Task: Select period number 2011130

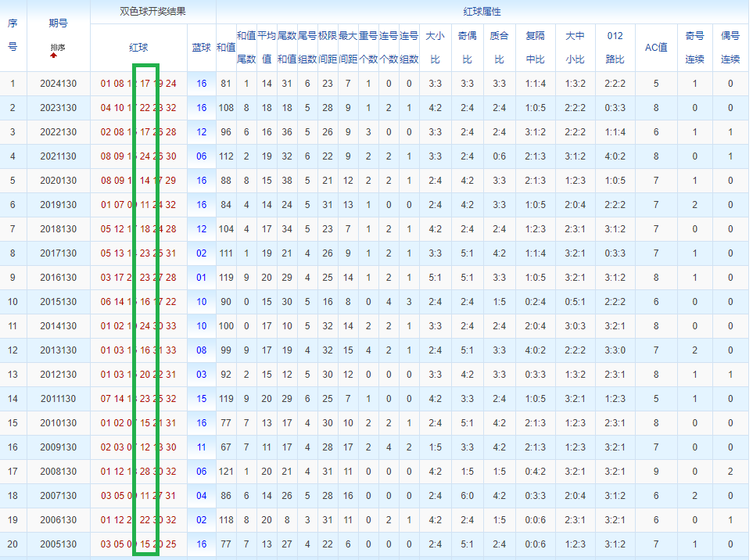Action: coord(58,399)
